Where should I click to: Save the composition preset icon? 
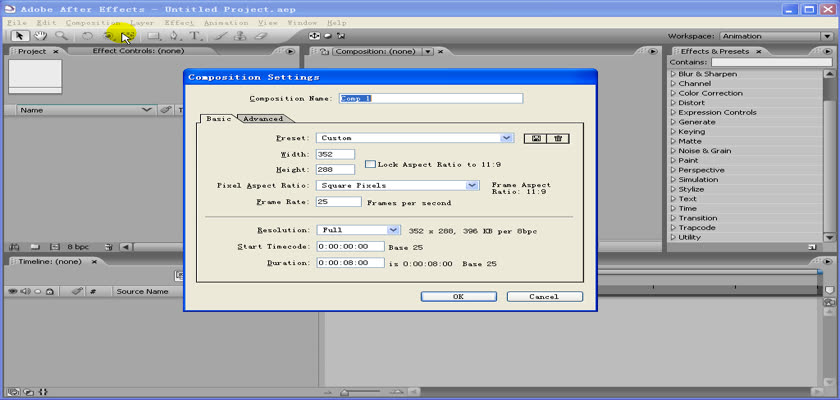[x=536, y=138]
